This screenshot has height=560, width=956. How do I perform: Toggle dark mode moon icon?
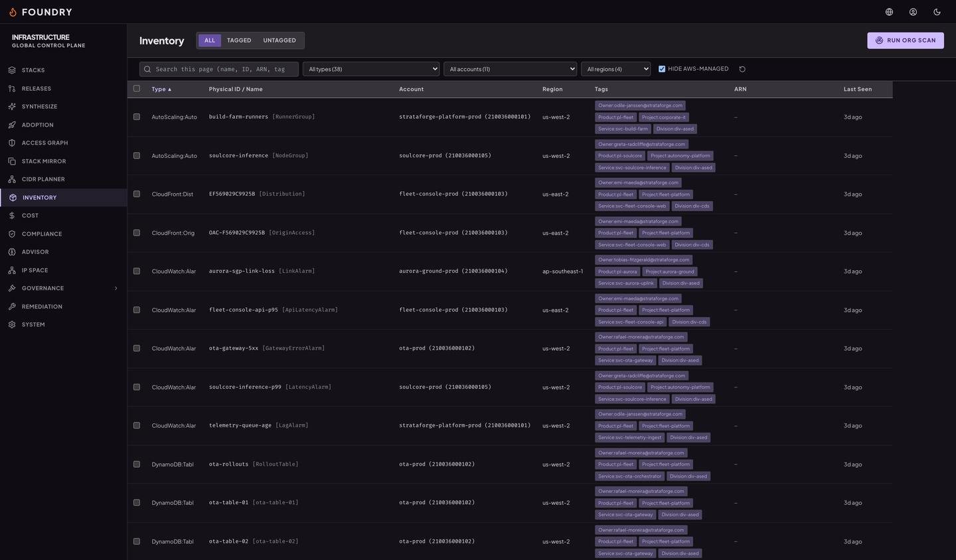pyautogui.click(x=937, y=12)
